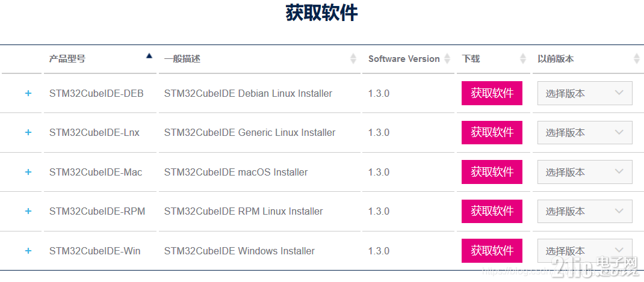Open 选择版本 dropdown for STM32CubeIDE-DEB
The width and height of the screenshot is (644, 282).
tap(585, 93)
